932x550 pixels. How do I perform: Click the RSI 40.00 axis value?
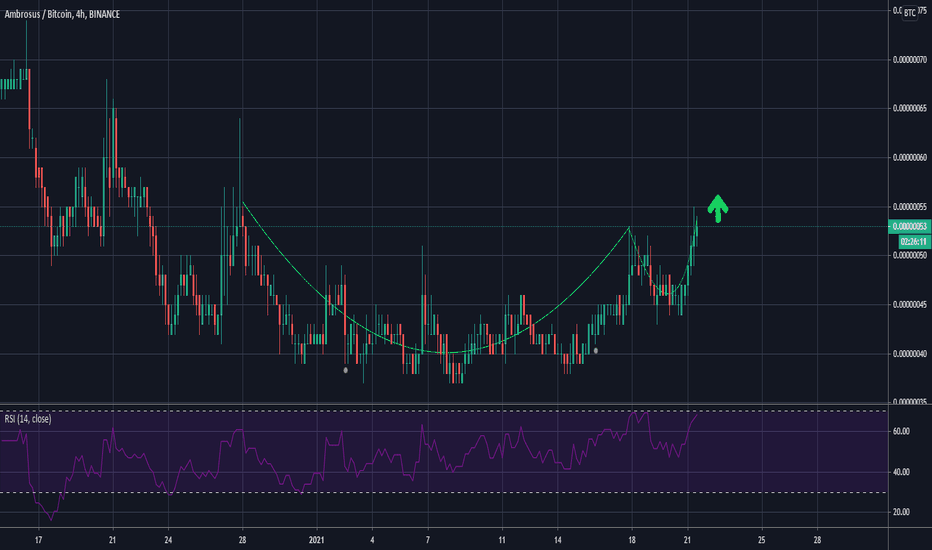click(901, 472)
